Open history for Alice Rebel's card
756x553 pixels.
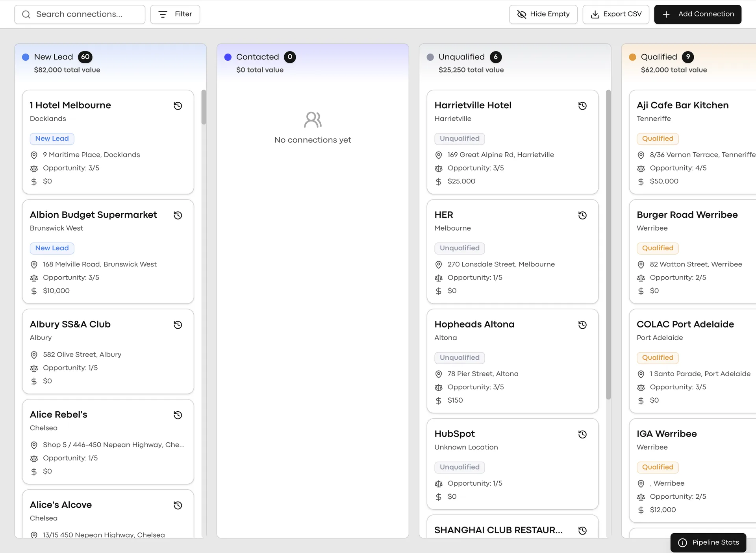178,415
